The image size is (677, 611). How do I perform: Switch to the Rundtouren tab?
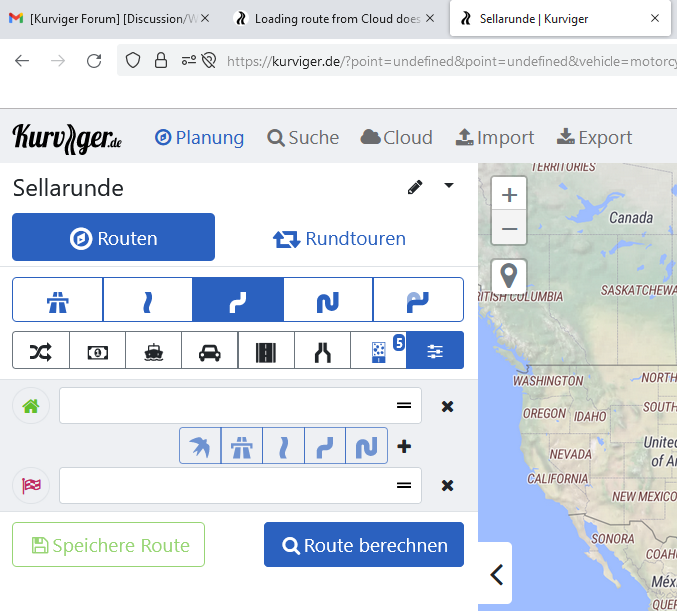coord(339,238)
